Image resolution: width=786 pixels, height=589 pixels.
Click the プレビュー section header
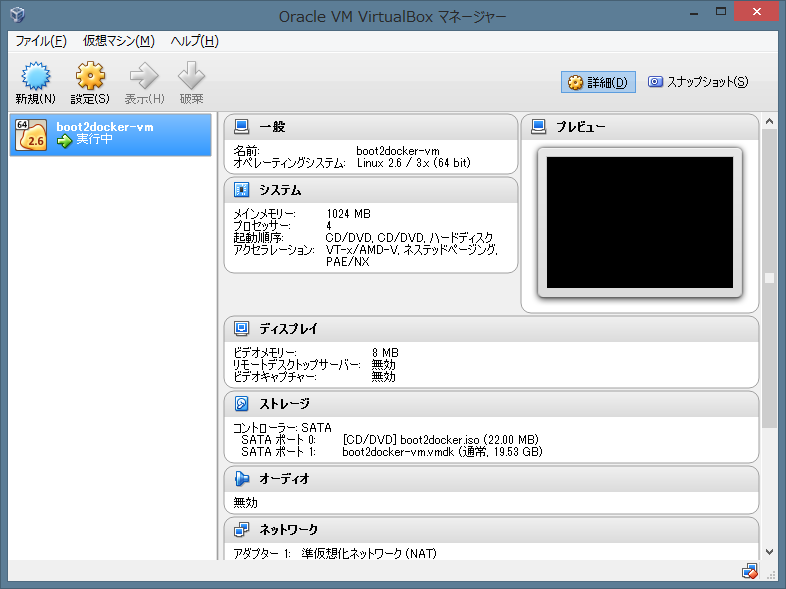pyautogui.click(x=640, y=127)
